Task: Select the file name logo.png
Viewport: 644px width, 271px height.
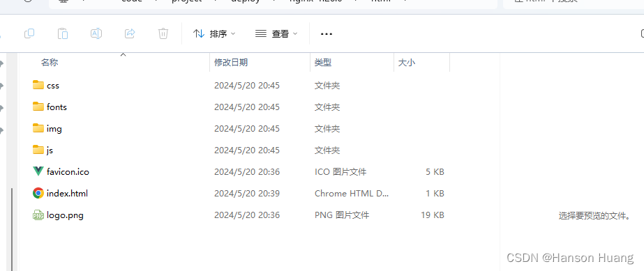Action: point(66,215)
